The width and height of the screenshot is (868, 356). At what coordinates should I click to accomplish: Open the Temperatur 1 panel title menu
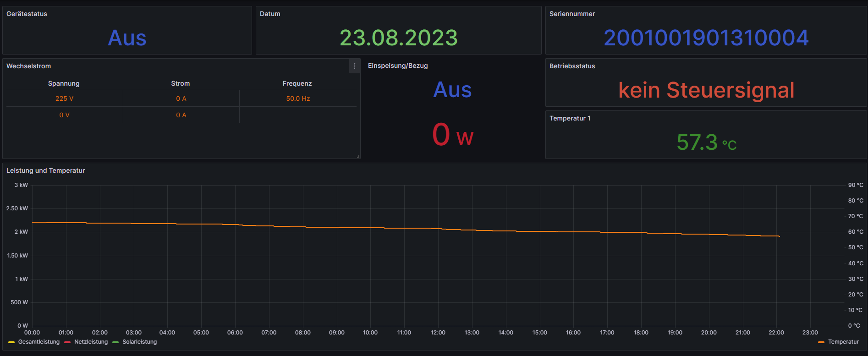tap(570, 118)
